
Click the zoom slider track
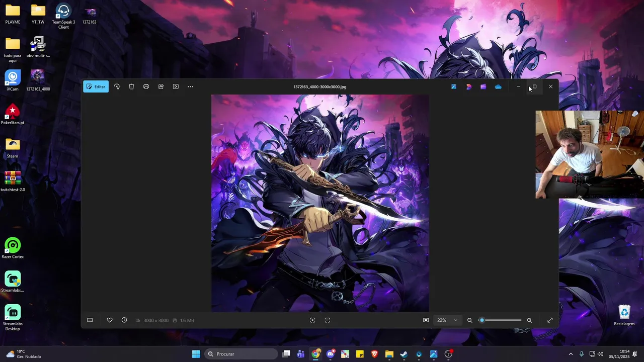point(500,320)
